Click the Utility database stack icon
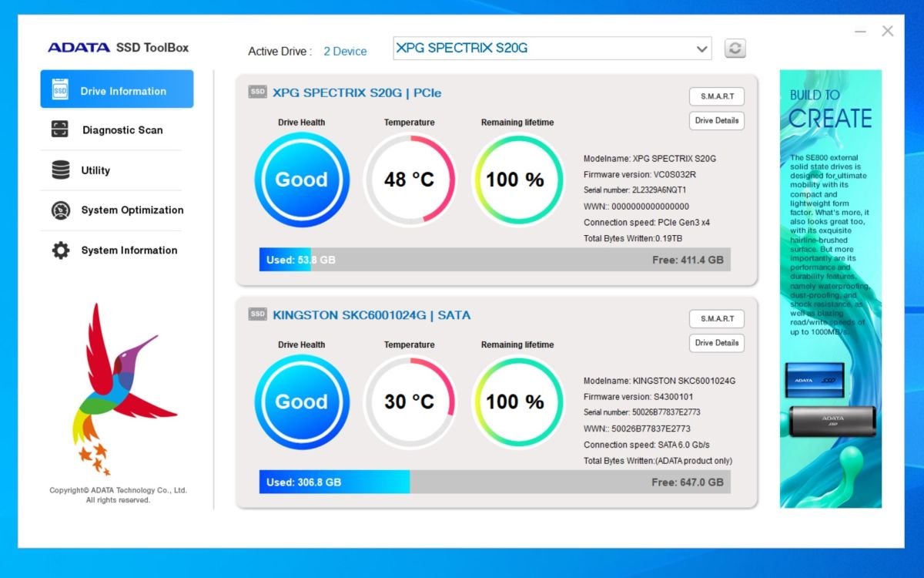924x578 pixels. (60, 170)
